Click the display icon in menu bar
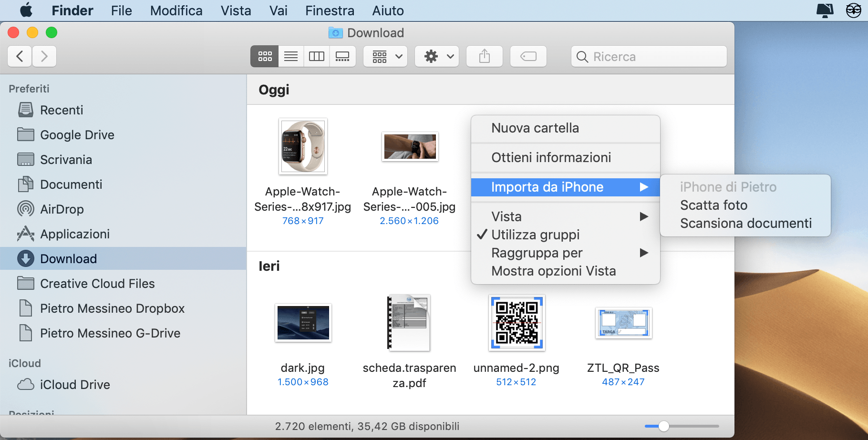 825,10
